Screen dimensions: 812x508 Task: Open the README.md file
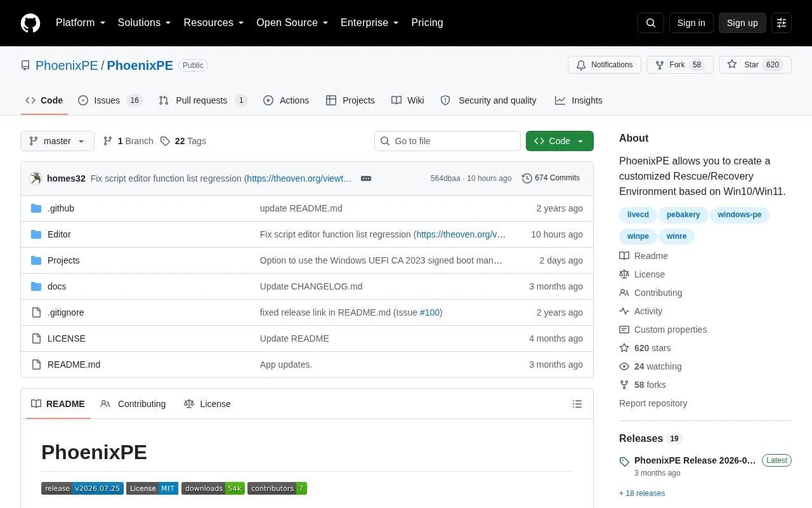[x=74, y=364]
